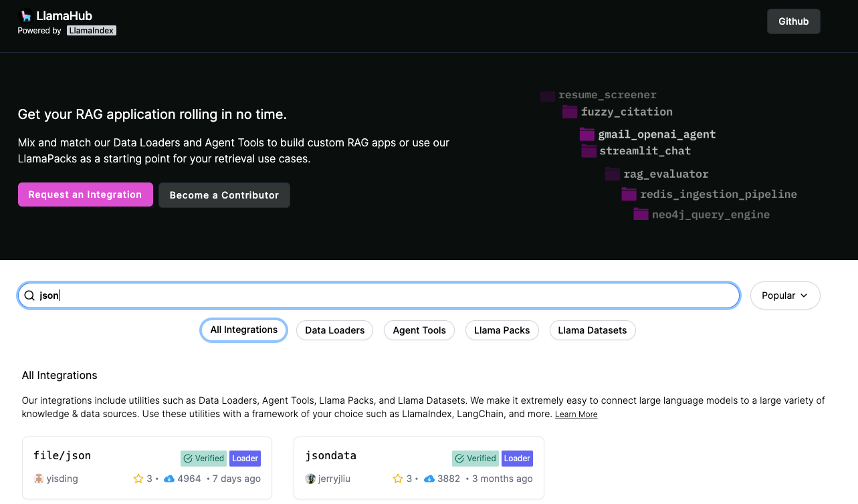
Task: Click the star icon on jsondata card
Action: (x=398, y=479)
